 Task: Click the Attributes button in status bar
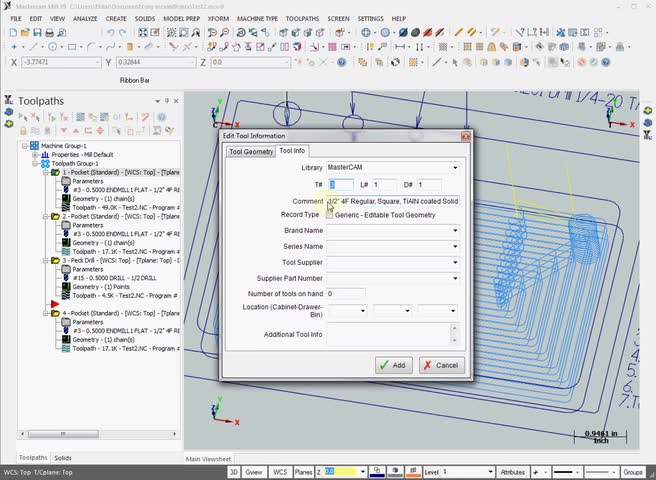(x=512, y=472)
